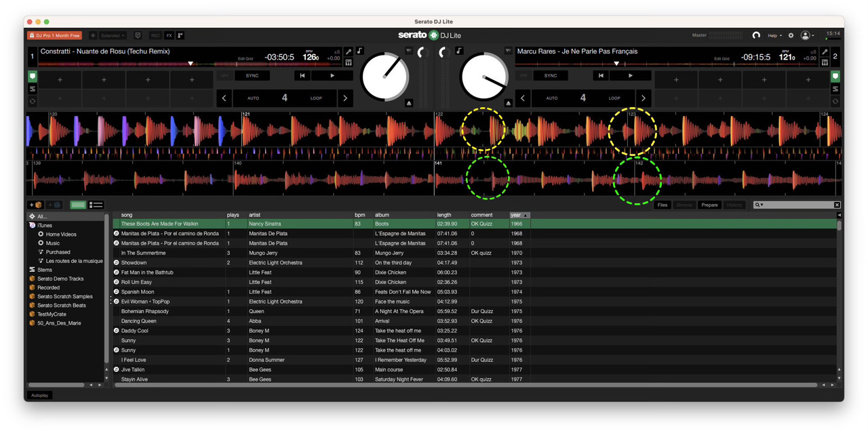
Task: Click the mixer grid icon on deck 1
Action: pyautogui.click(x=348, y=62)
